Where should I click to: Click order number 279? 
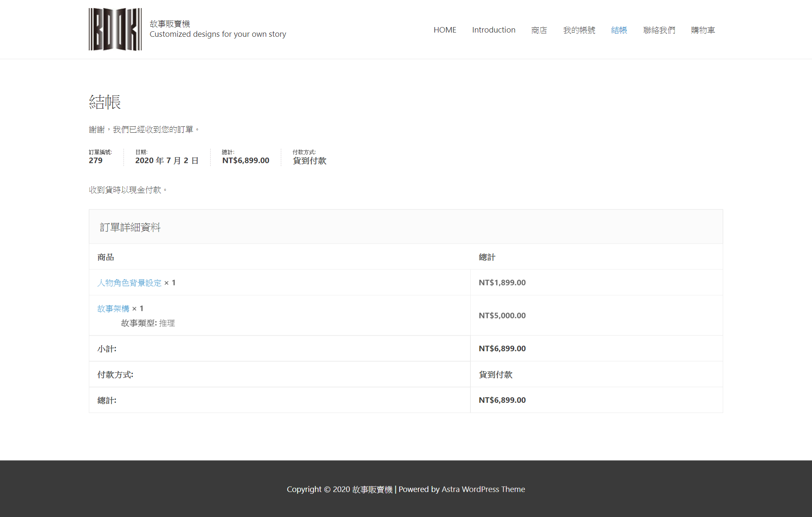pyautogui.click(x=96, y=161)
